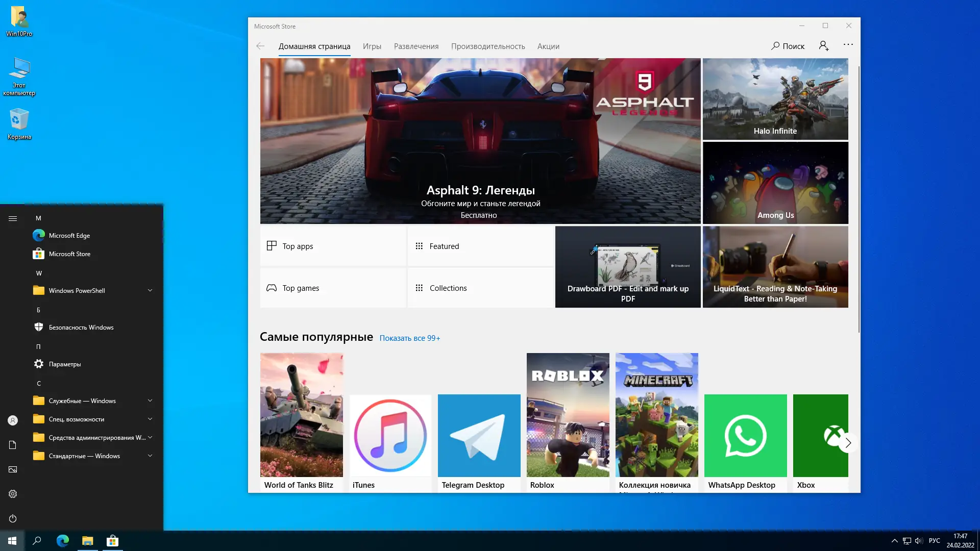Image resolution: width=980 pixels, height=551 pixels.
Task: Expand Стандартные — Windows folder
Action: 150,456
